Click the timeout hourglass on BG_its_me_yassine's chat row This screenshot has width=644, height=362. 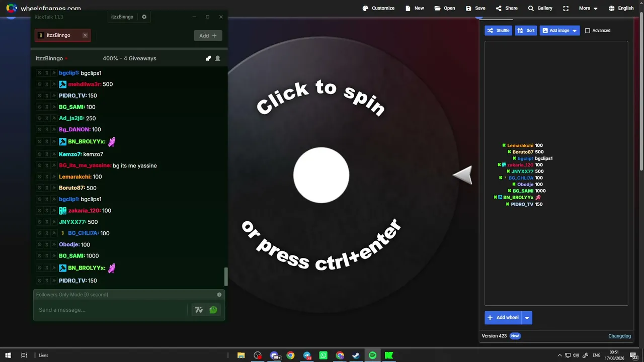(47, 165)
